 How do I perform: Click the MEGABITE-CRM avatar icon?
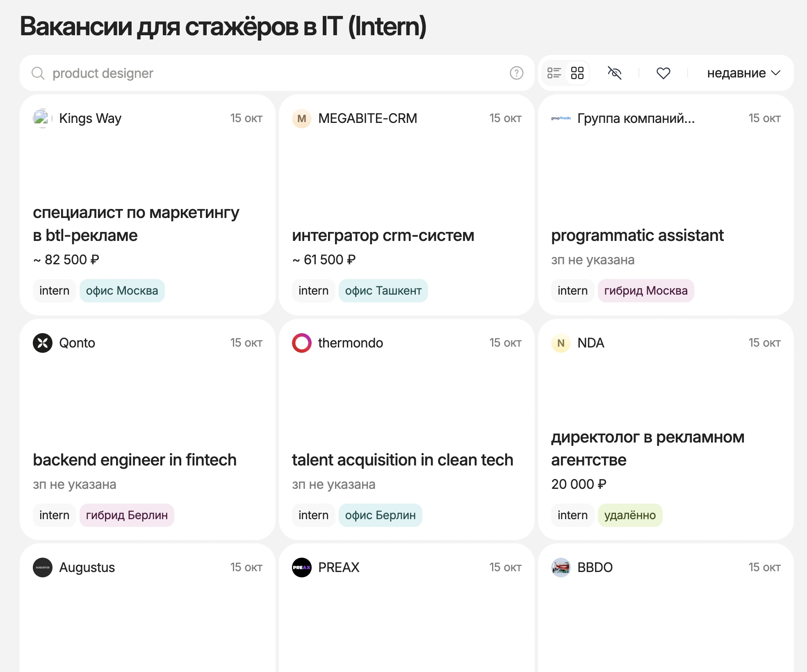click(x=302, y=118)
